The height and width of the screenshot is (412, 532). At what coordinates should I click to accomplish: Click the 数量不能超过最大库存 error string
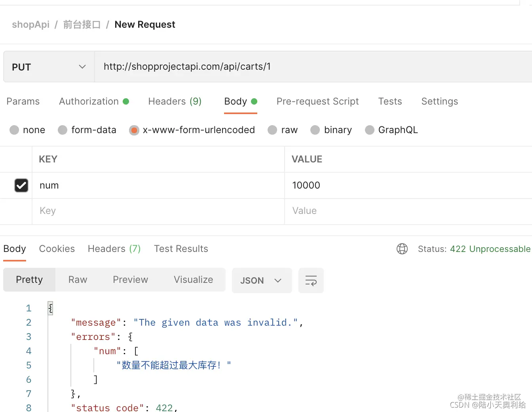click(x=173, y=365)
